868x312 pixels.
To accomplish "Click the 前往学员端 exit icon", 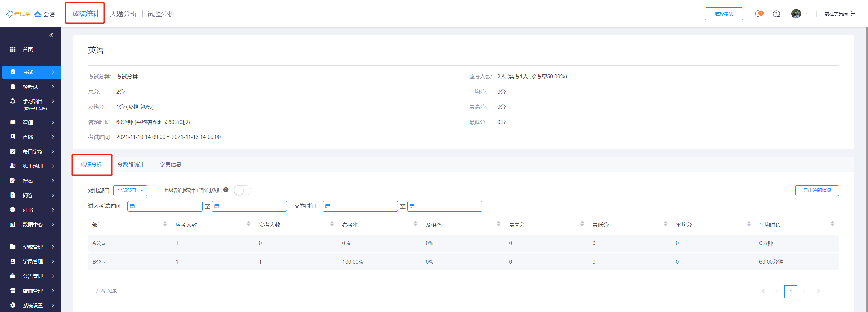I will [854, 14].
